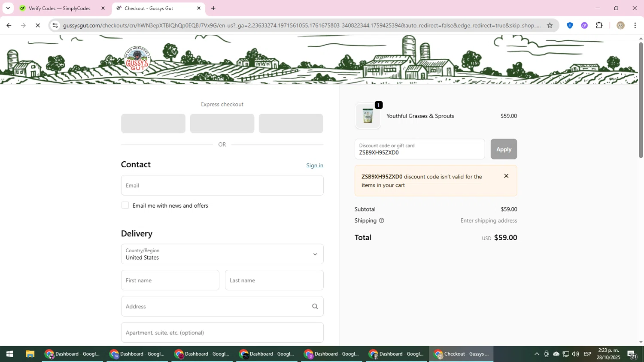This screenshot has height=362, width=644.
Task: Click the Youthful Grasses & Sprouts product name
Action: 420,116
